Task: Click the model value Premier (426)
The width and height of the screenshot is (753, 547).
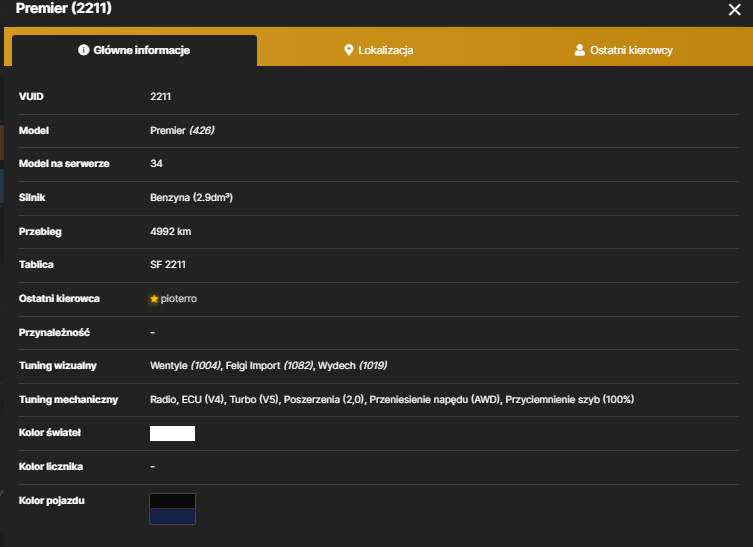Action: tap(182, 131)
